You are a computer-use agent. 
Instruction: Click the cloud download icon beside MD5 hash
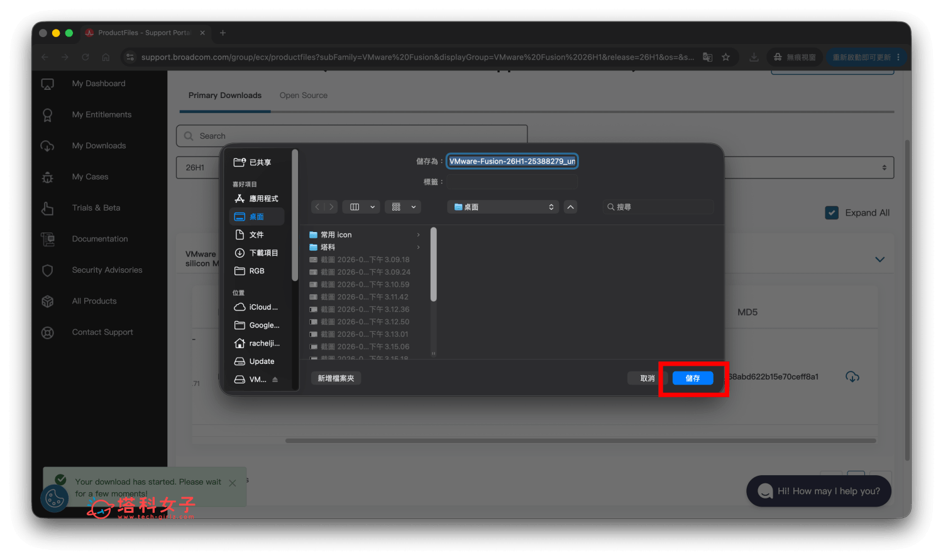pos(852,376)
